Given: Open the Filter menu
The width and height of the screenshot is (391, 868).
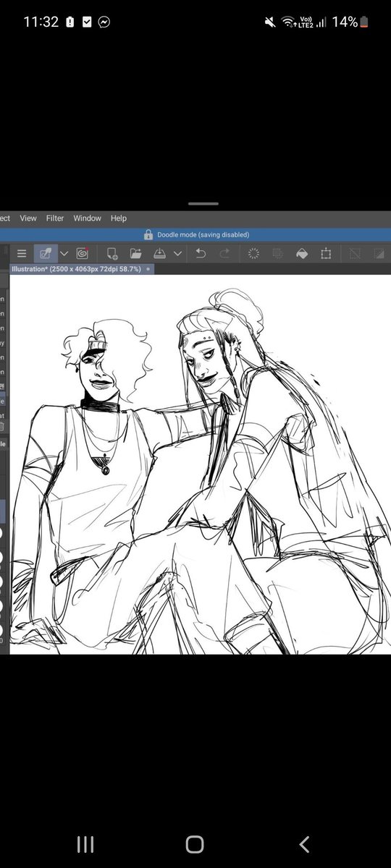Looking at the screenshot, I should pos(55,218).
